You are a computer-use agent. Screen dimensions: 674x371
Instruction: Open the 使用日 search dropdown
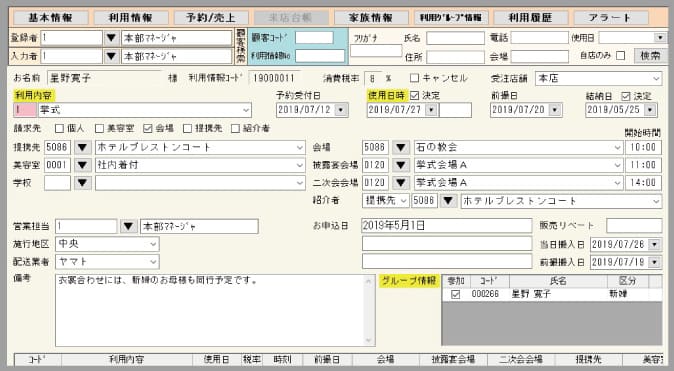coord(660,38)
